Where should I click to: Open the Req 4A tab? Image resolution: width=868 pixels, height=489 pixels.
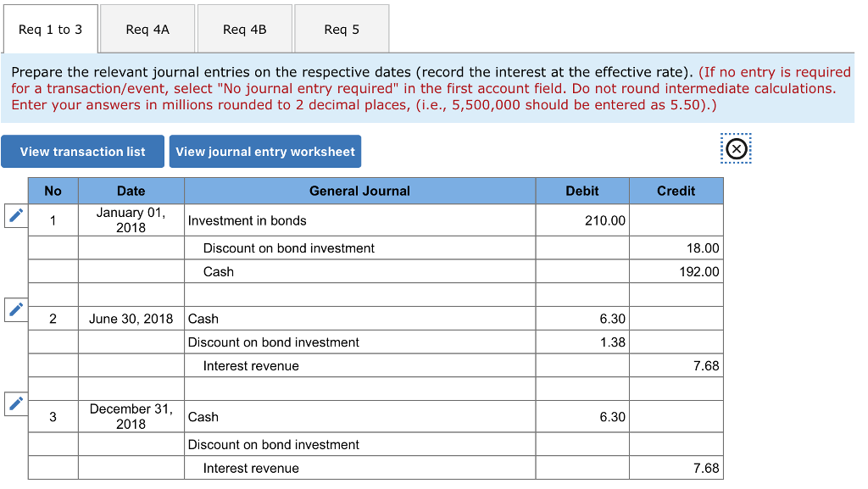[x=147, y=30]
